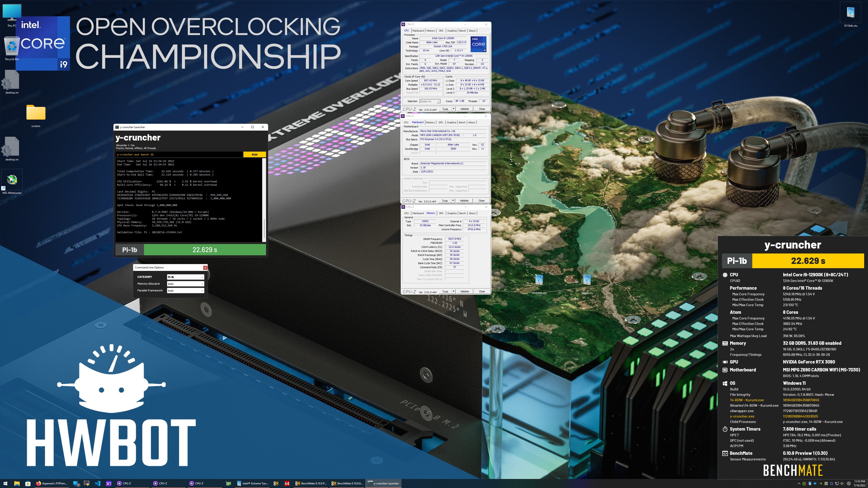868x488 pixels.
Task: Open the screens folder on the desktop
Action: pyautogui.click(x=36, y=115)
